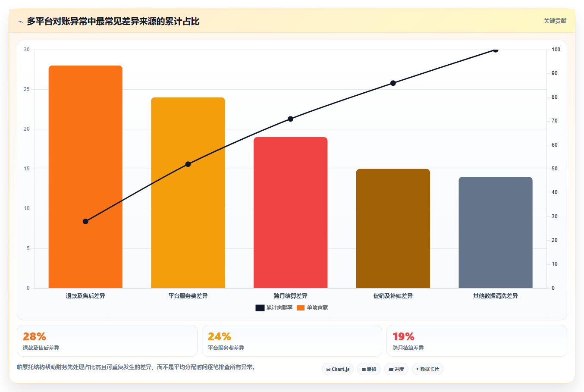Open the 28% 退款及售后差异 stat card
This screenshot has height=392, width=584.
(x=107, y=341)
